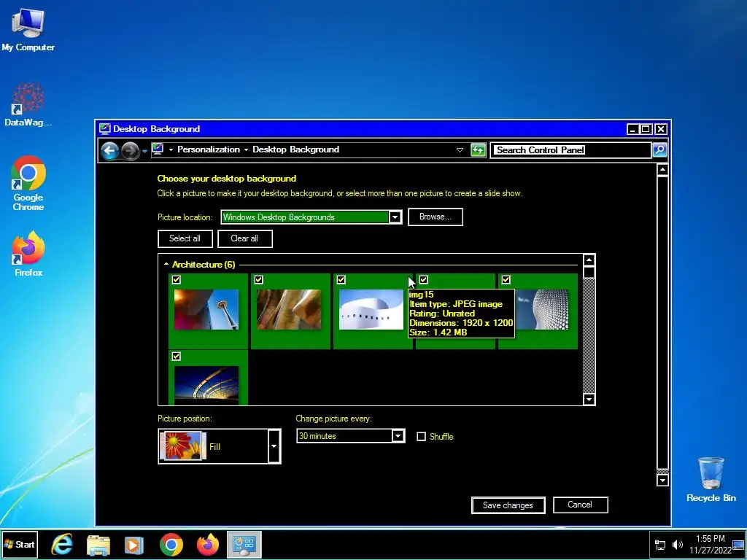The height and width of the screenshot is (560, 747).
Task: Launch Firefox from desktop shortcut
Action: pyautogui.click(x=28, y=253)
